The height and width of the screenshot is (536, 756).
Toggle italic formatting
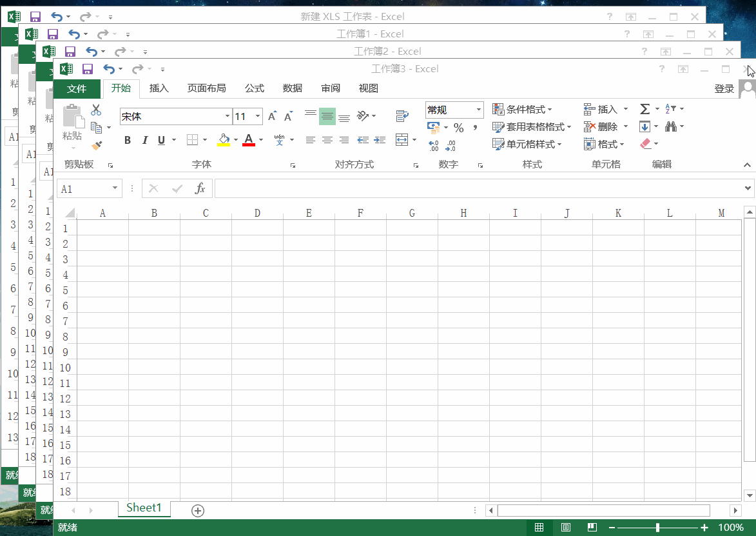tap(144, 140)
